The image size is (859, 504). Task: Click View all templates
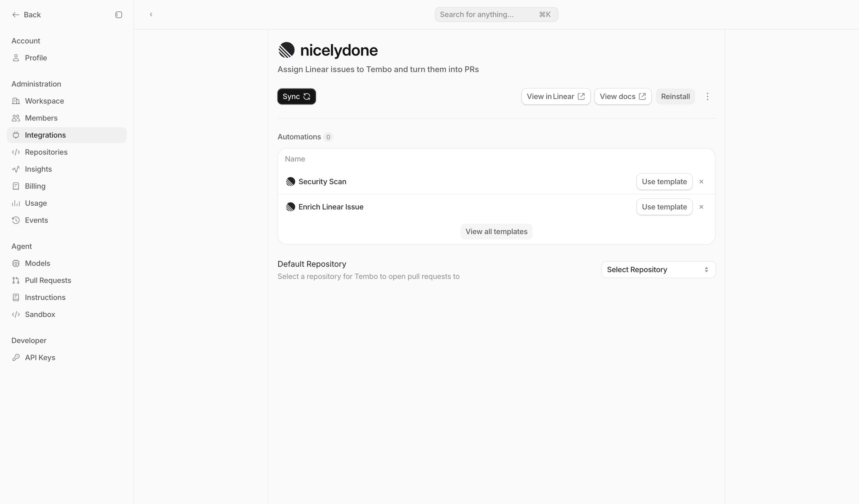point(496,232)
